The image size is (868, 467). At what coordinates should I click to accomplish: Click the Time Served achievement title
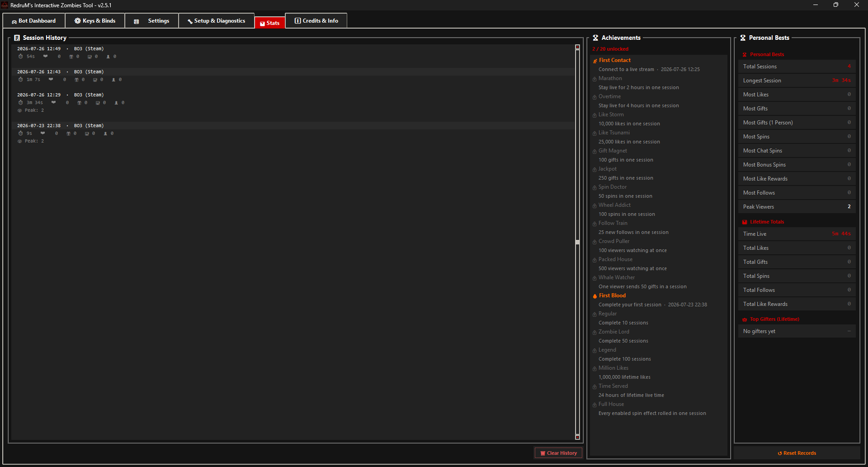click(x=613, y=386)
